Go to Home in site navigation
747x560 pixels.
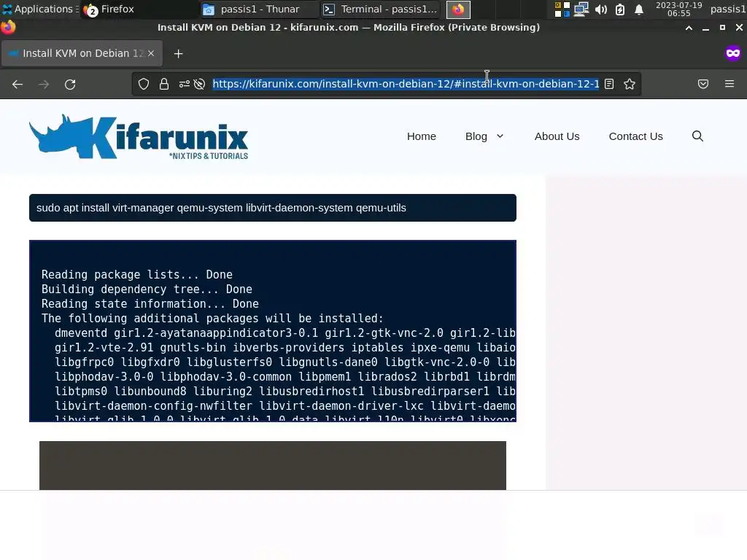(x=422, y=136)
